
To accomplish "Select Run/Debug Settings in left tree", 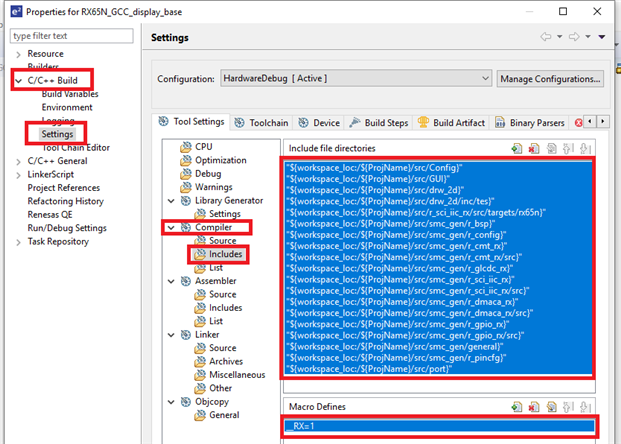I will [x=66, y=228].
